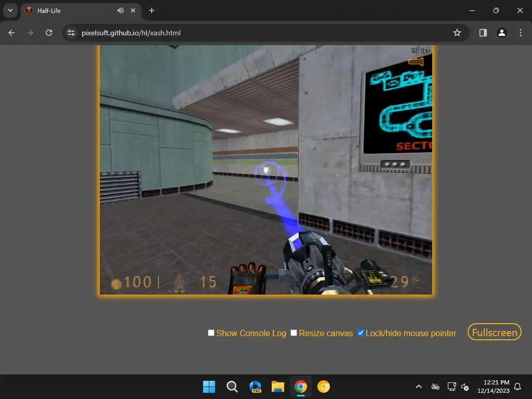Restore down the Chrome window

pos(496,10)
